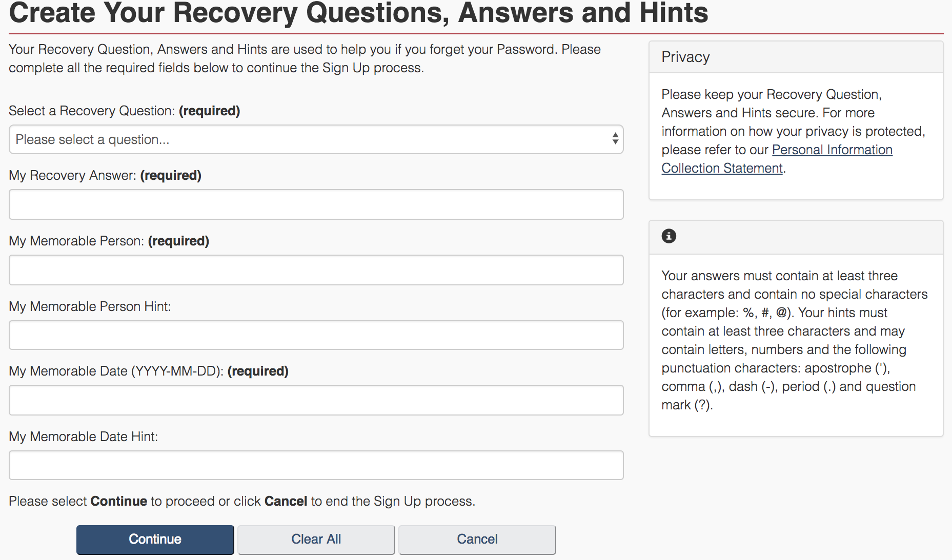952x560 pixels.
Task: Click the up-down arrows on question selector
Action: pos(615,139)
